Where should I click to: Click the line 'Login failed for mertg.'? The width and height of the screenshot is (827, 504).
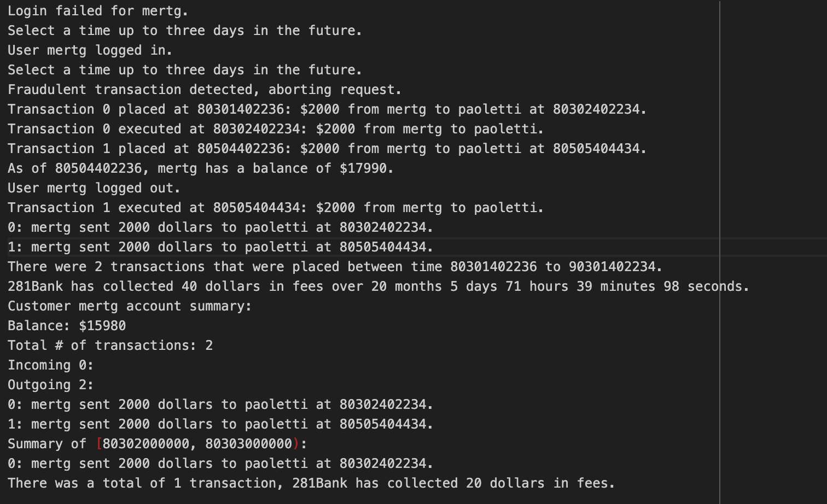click(98, 11)
